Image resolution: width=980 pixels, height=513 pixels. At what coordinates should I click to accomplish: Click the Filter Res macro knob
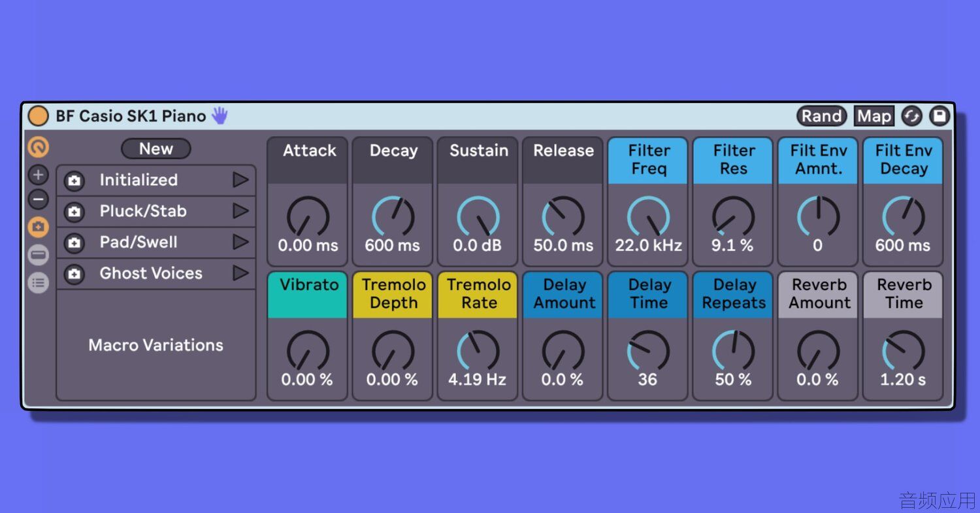733,217
